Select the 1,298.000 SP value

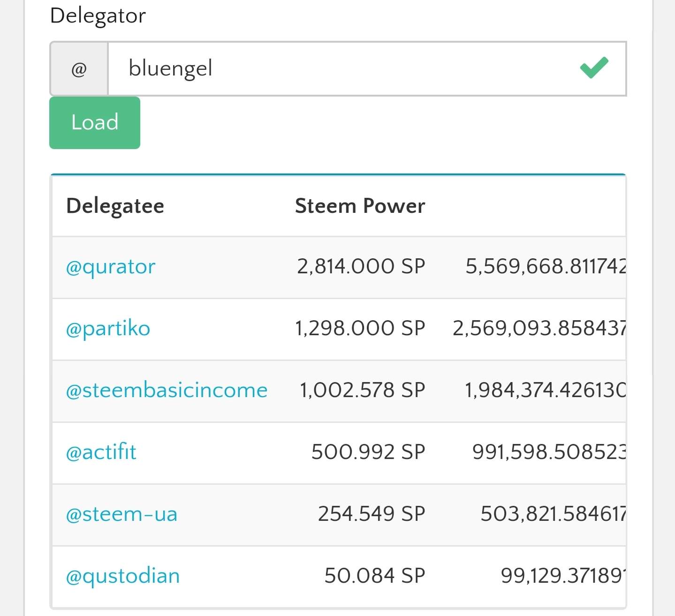click(x=360, y=329)
